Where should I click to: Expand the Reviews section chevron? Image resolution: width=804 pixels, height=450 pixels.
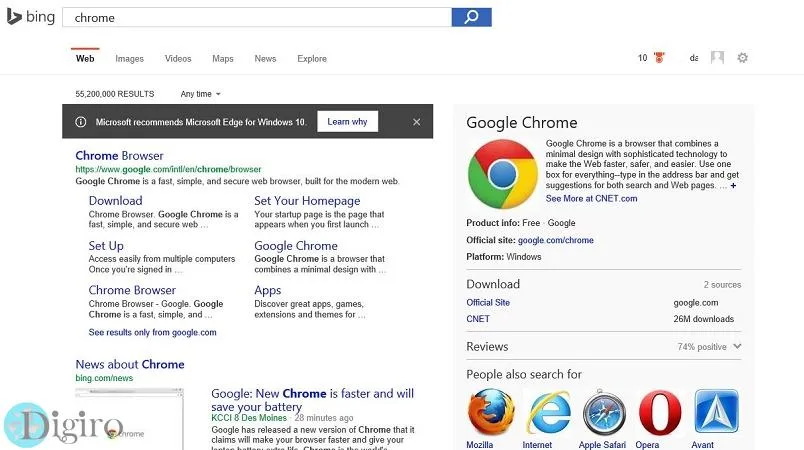point(737,346)
